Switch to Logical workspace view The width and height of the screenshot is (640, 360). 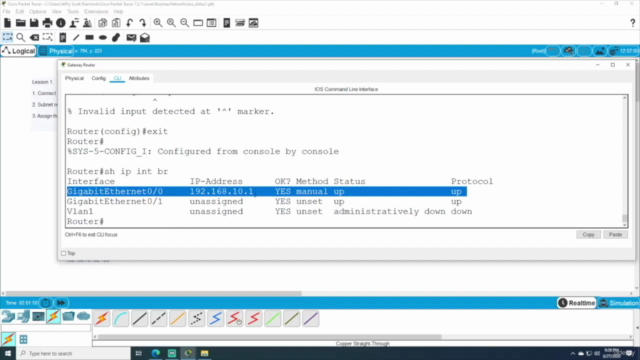[19, 51]
